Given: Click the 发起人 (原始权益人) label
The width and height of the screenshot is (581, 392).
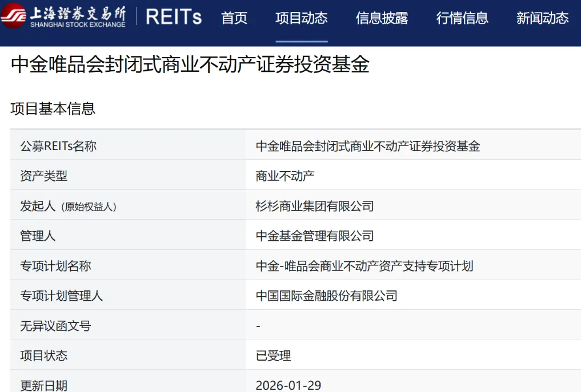Looking at the screenshot, I should [x=69, y=206].
